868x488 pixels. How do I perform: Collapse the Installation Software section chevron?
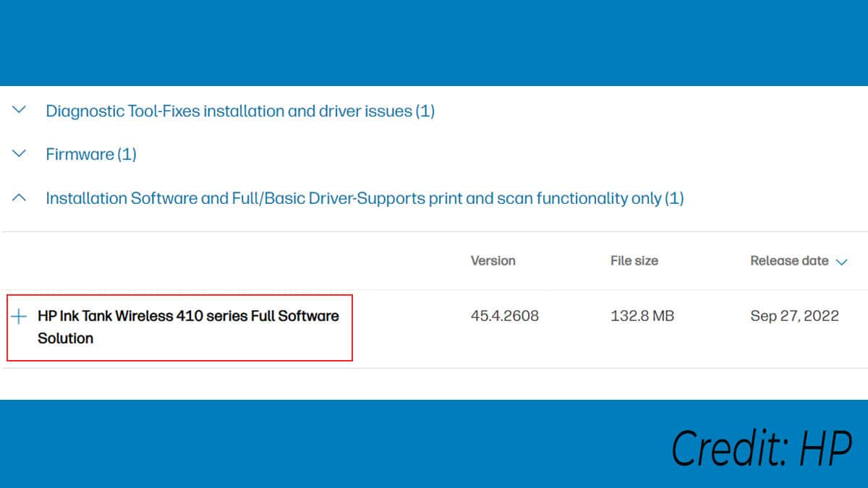(20, 197)
